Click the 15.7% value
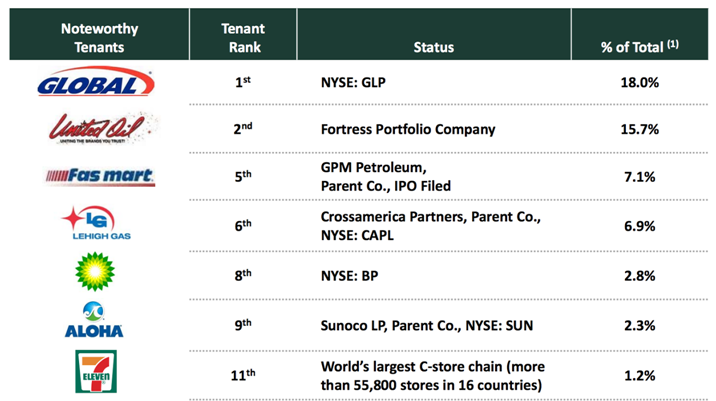 [x=639, y=129]
